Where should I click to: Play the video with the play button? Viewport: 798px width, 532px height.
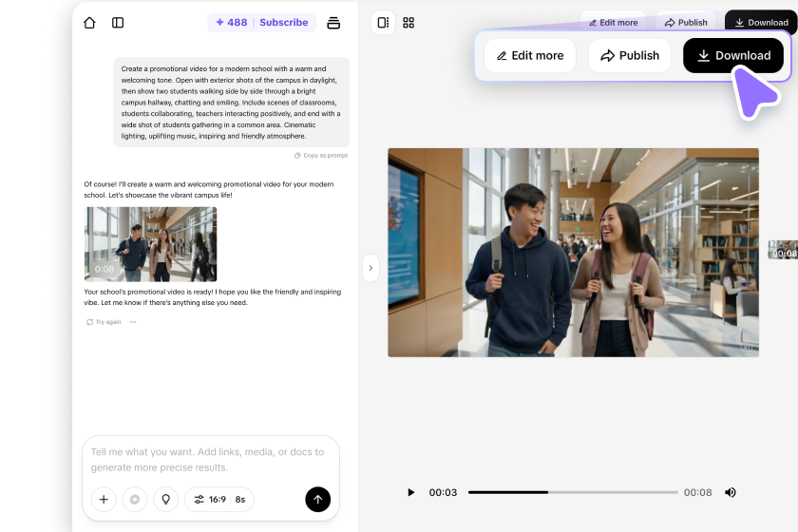pyautogui.click(x=410, y=492)
